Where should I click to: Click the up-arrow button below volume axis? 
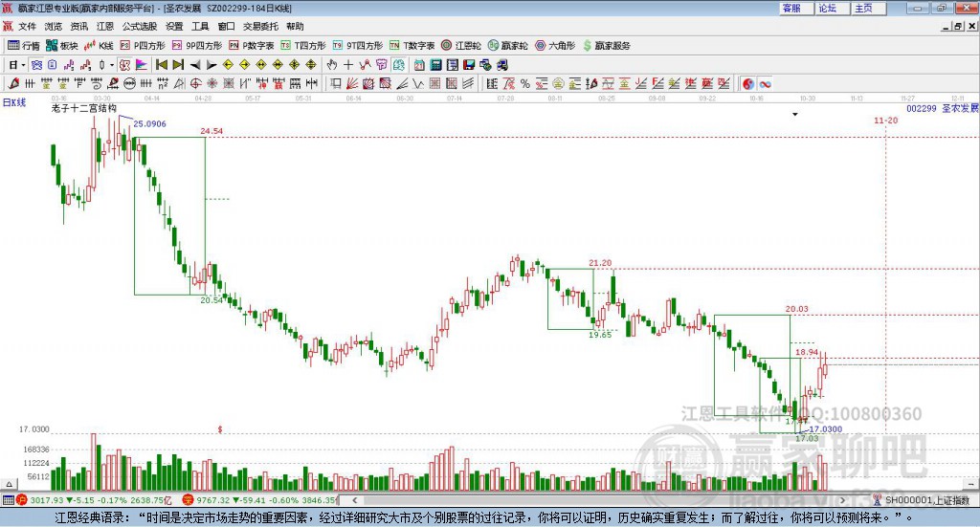click(x=9, y=484)
